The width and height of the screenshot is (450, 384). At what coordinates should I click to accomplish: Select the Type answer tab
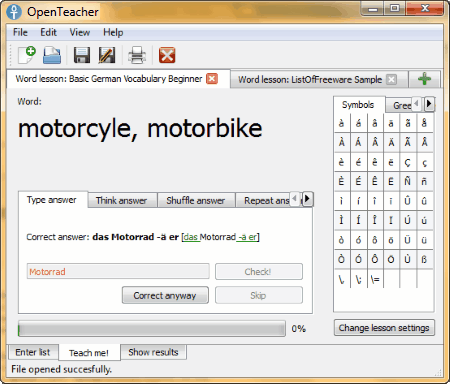pos(52,200)
